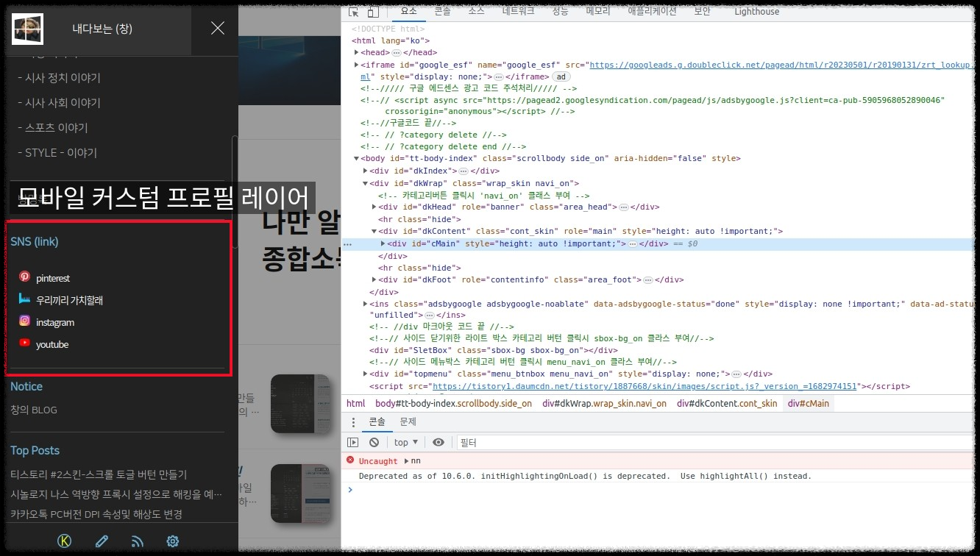The height and width of the screenshot is (556, 980).
Task: Expand the head element node
Action: tap(356, 52)
